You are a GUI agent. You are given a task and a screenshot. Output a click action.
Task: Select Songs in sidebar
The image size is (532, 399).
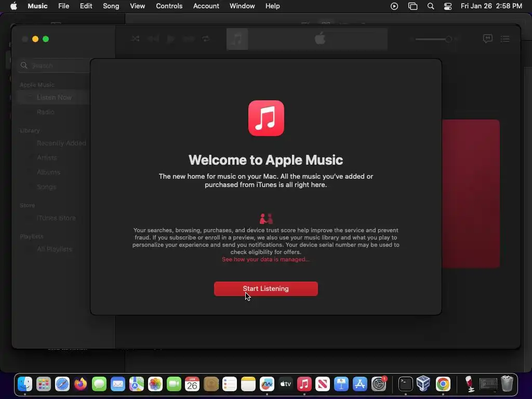point(46,187)
